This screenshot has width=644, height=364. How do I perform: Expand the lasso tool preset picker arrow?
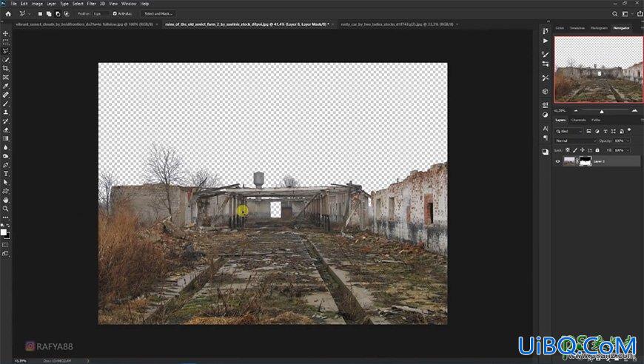[x=29, y=13]
